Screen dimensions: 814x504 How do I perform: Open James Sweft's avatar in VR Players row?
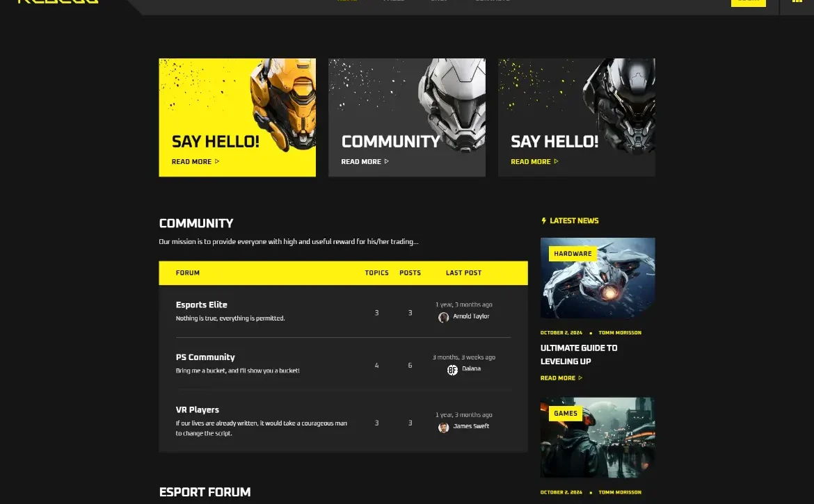443,428
